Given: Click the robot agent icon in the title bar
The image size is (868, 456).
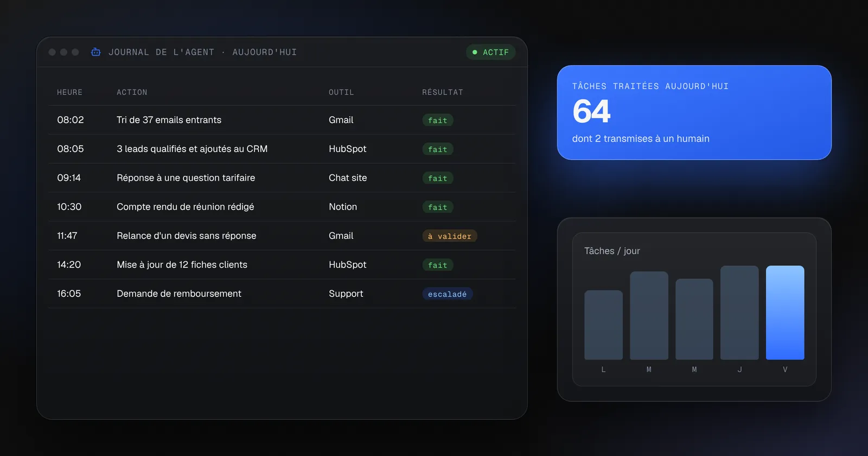Looking at the screenshot, I should click(x=96, y=52).
